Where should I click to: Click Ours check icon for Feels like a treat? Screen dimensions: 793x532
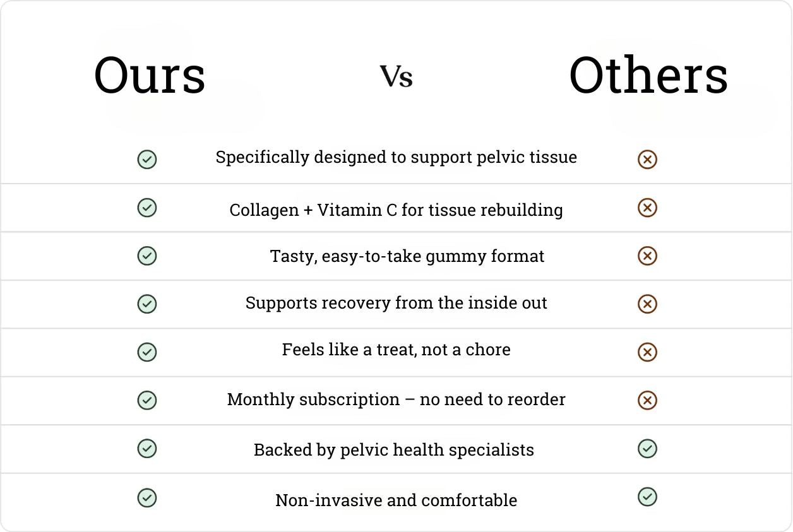(x=147, y=352)
